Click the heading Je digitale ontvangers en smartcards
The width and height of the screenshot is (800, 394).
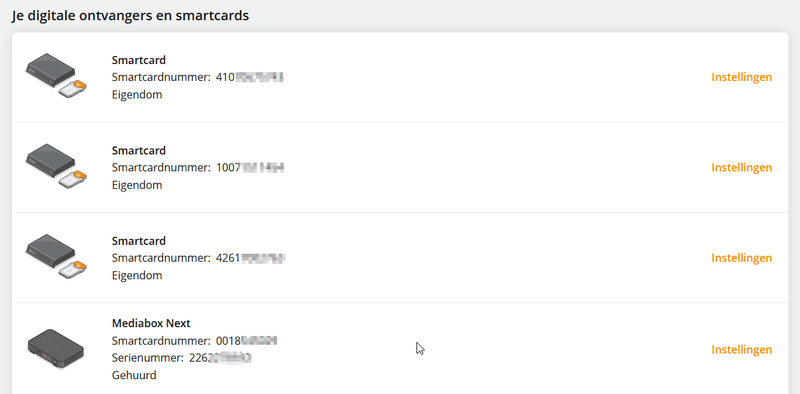click(130, 16)
